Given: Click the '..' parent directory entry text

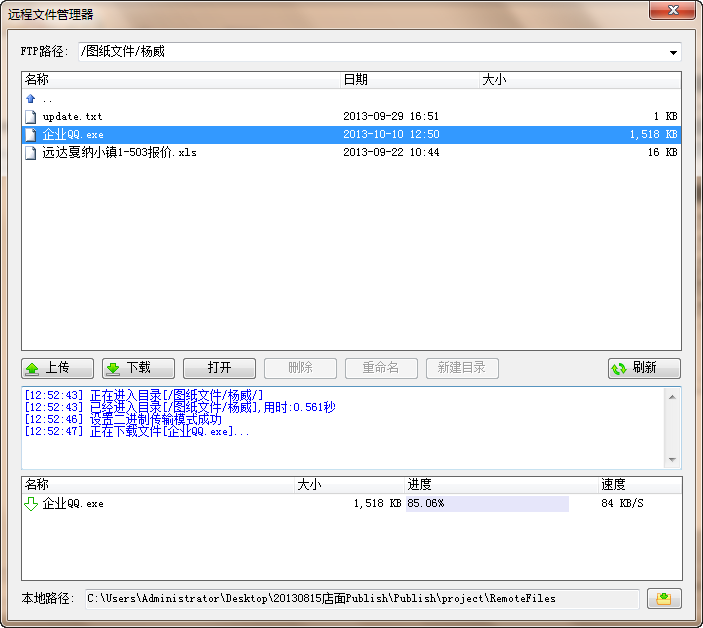Looking at the screenshot, I should pyautogui.click(x=48, y=100).
